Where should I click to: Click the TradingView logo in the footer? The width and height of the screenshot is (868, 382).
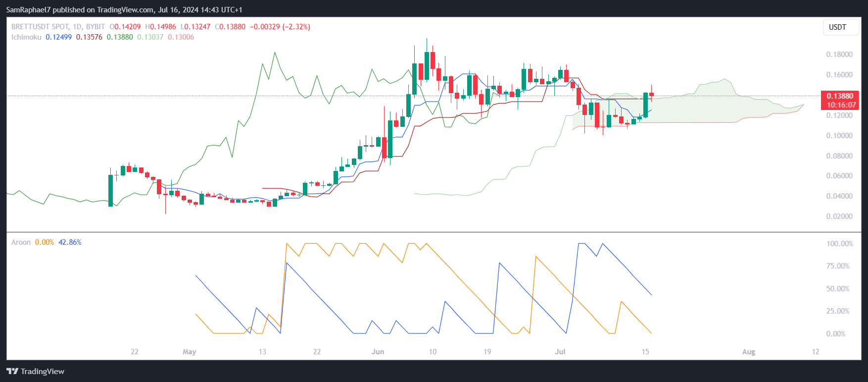(36, 371)
